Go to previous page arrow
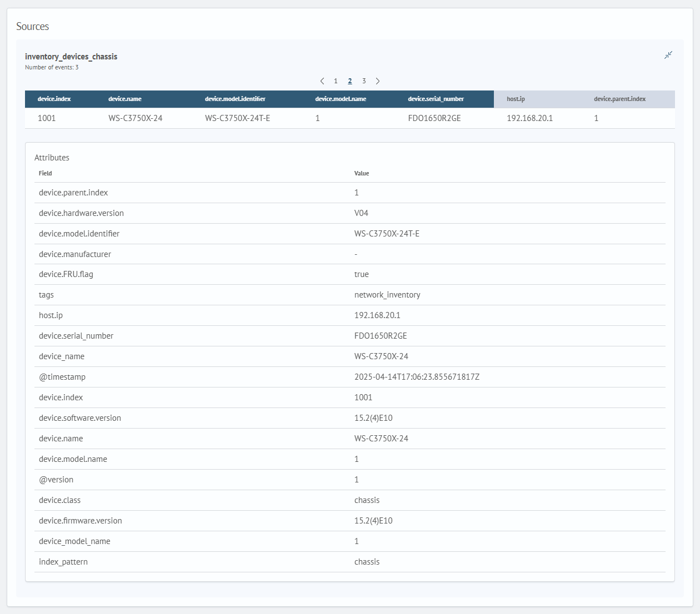700x614 pixels. (x=322, y=81)
